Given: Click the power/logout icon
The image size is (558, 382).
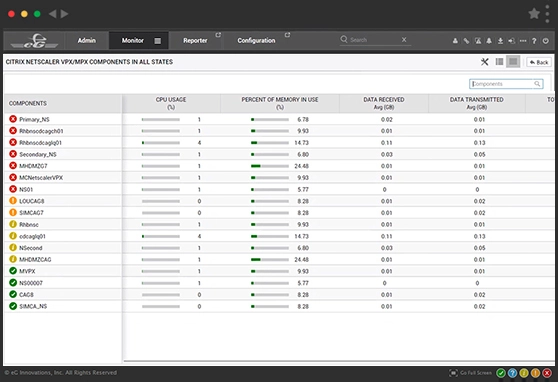Looking at the screenshot, I should 546,41.
